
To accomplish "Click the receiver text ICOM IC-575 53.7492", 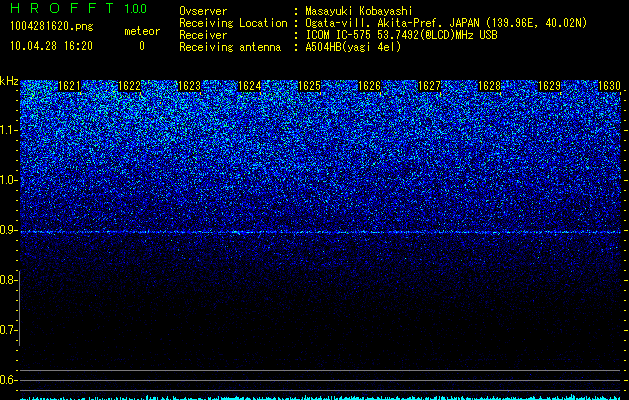I will click(377, 35).
